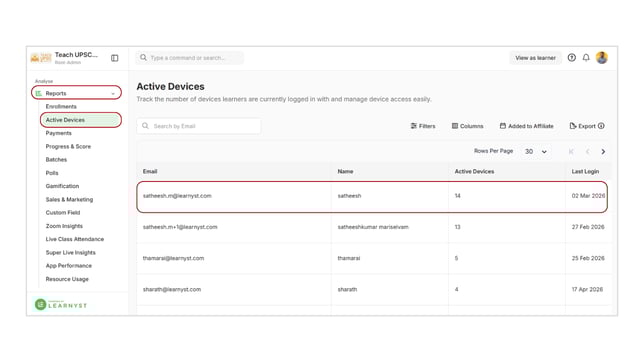Select satheesh.m+1@learnyst.com email cell

point(180,227)
